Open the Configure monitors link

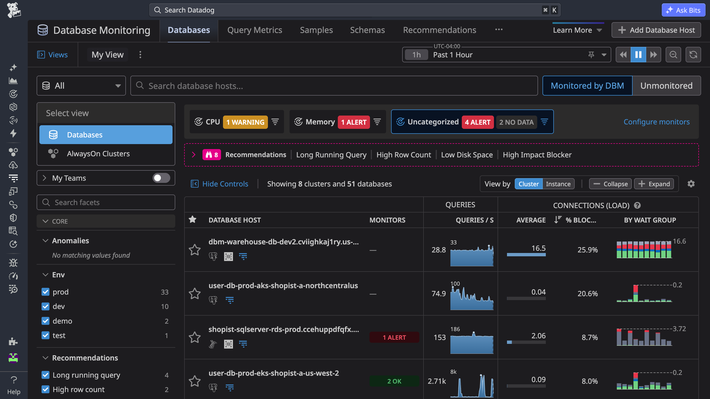(x=657, y=122)
